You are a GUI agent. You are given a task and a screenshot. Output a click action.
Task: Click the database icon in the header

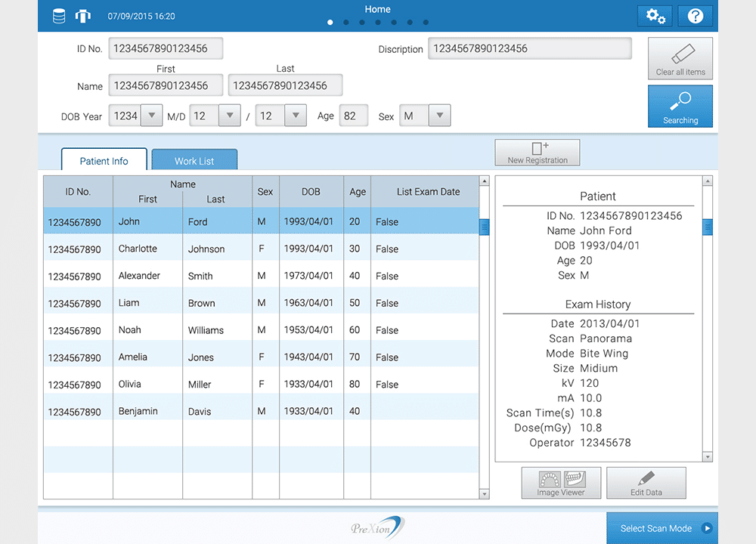(59, 16)
